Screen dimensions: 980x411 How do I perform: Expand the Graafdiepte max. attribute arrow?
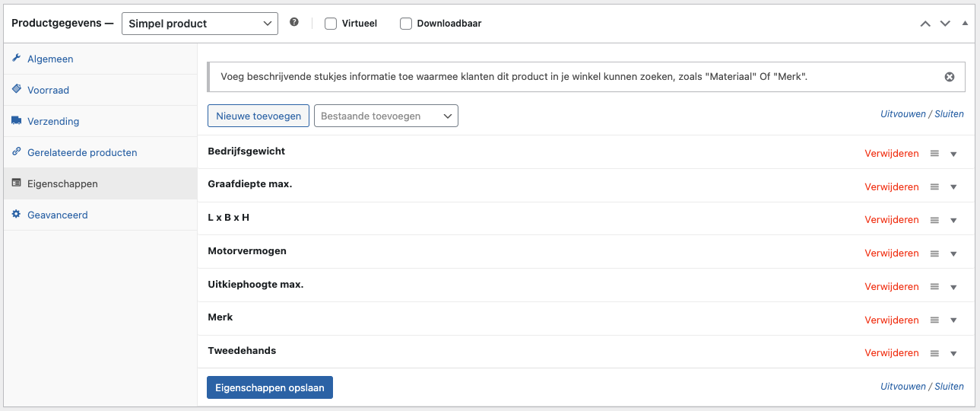coord(953,187)
